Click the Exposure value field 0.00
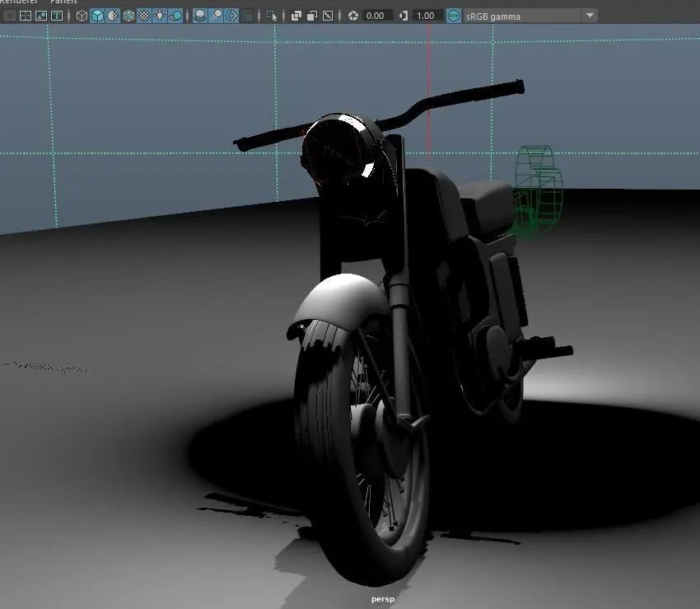This screenshot has width=700, height=609. click(x=376, y=16)
